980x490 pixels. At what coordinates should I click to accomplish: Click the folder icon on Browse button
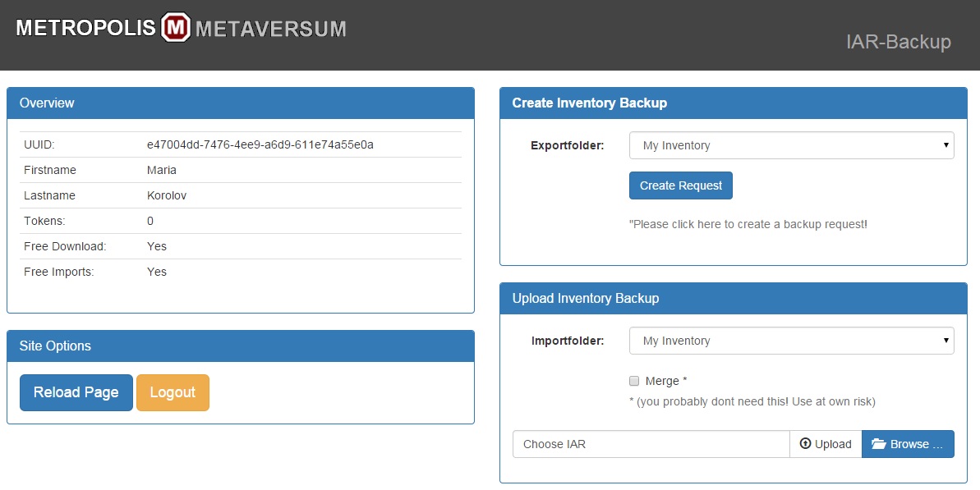point(879,444)
